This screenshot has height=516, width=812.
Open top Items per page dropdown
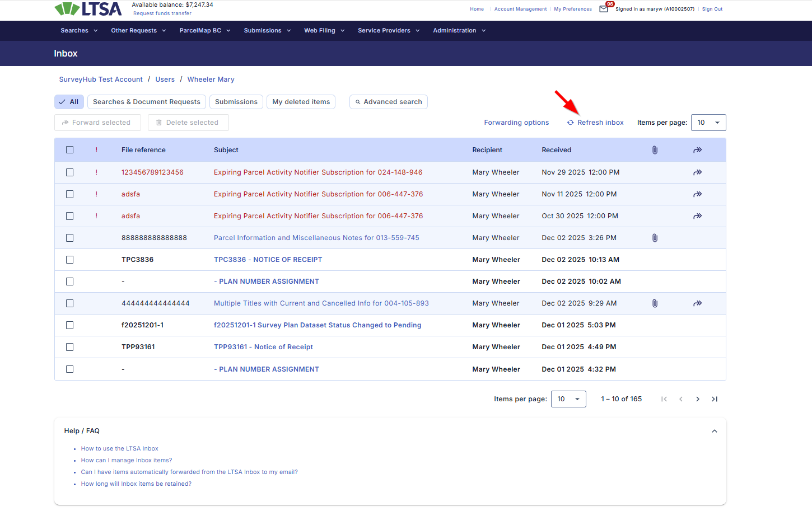coord(708,123)
